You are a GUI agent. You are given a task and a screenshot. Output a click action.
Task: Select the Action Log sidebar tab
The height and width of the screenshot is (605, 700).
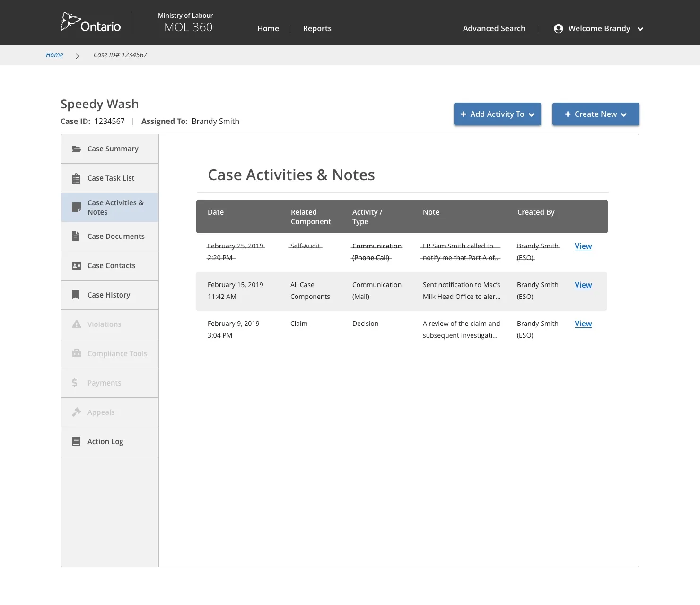(110, 442)
